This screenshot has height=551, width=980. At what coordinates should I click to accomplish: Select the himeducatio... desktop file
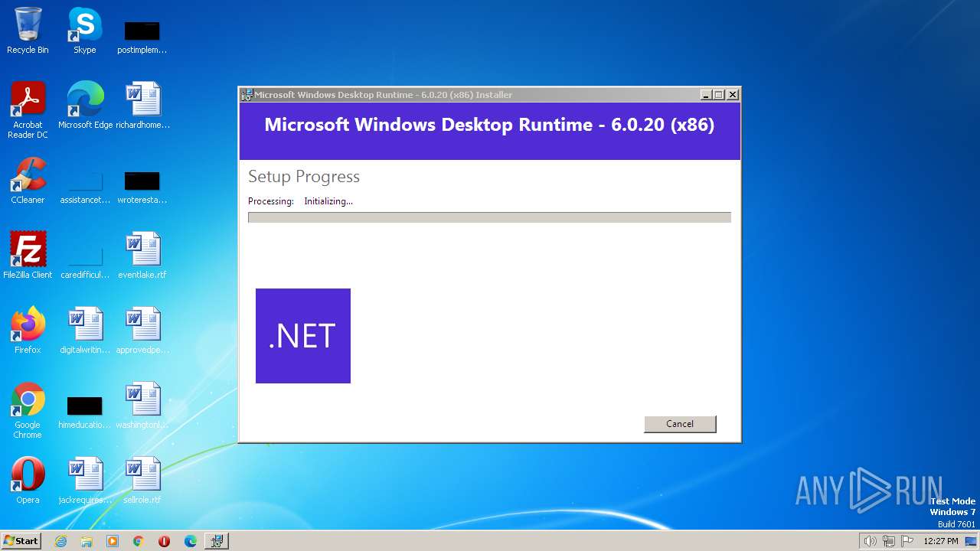tap(85, 412)
